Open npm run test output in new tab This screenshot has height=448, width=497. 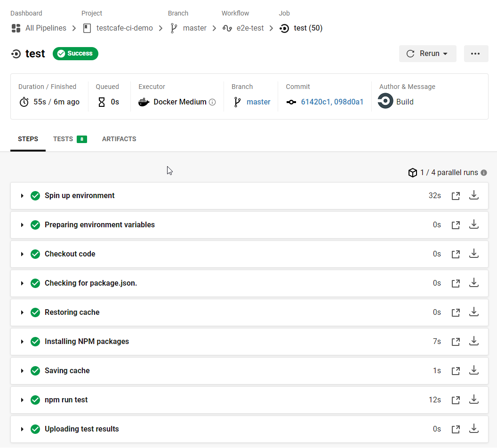click(456, 400)
